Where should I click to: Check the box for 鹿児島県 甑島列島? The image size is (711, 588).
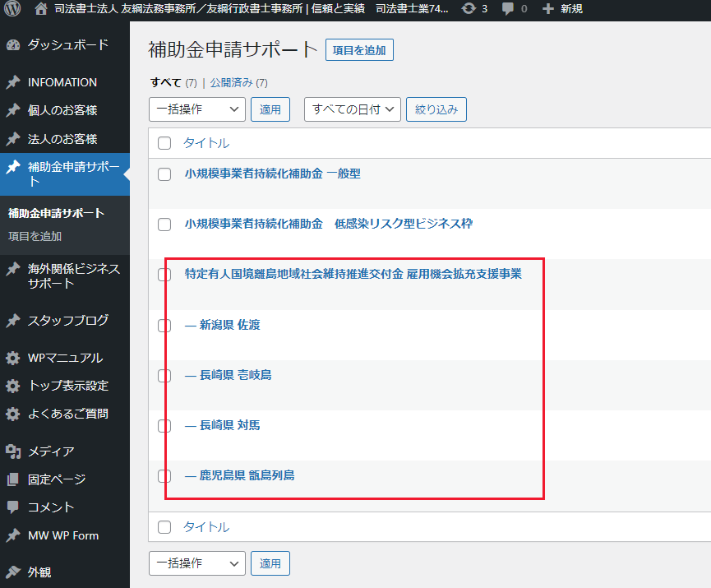pyautogui.click(x=164, y=476)
